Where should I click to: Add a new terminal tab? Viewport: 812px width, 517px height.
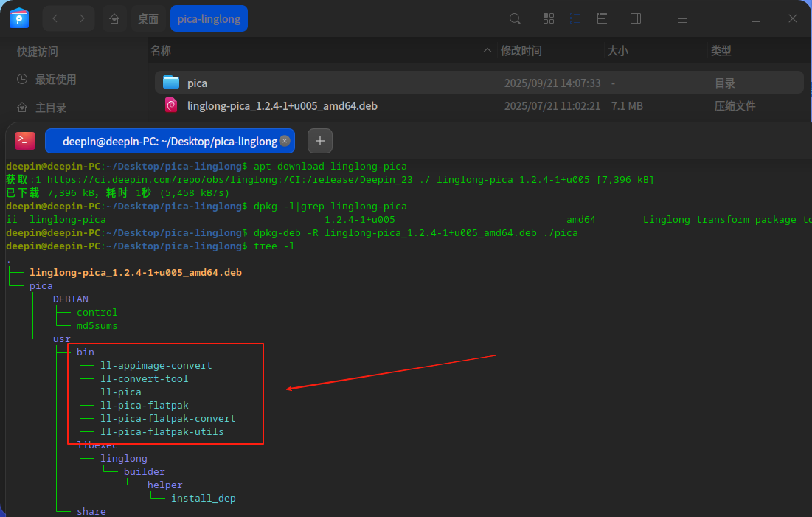320,141
